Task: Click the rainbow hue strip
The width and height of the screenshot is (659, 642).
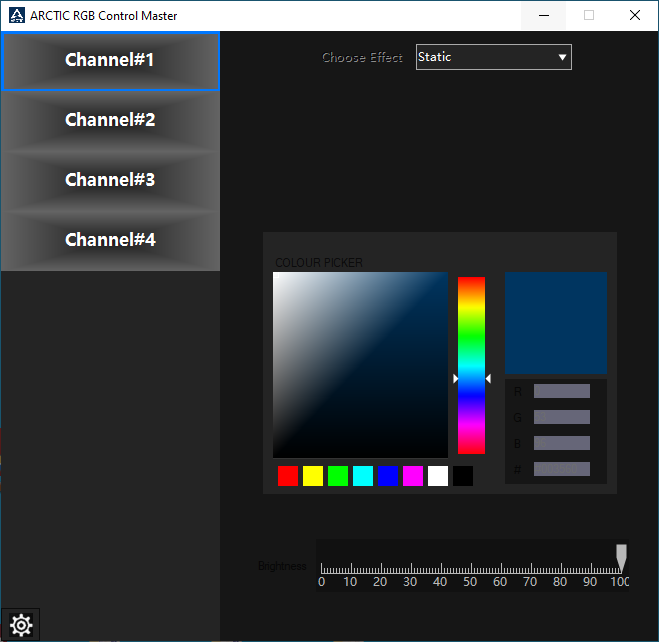Action: [x=471, y=365]
